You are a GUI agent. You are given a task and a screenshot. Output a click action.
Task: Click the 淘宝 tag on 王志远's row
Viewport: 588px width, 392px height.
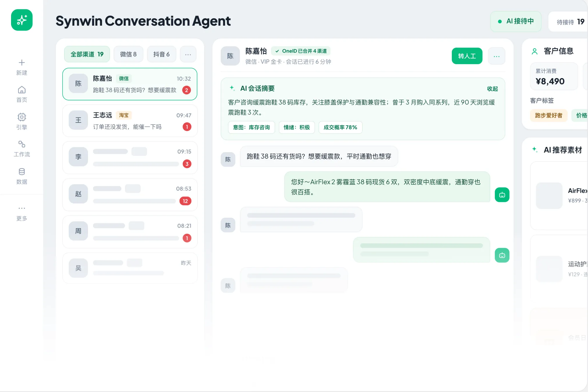coord(124,115)
